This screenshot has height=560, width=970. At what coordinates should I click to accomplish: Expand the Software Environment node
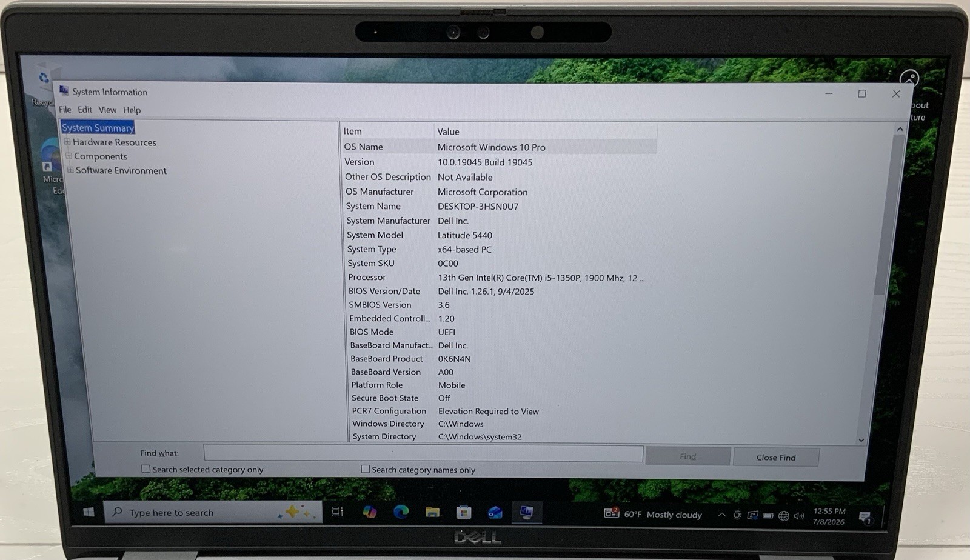(70, 170)
